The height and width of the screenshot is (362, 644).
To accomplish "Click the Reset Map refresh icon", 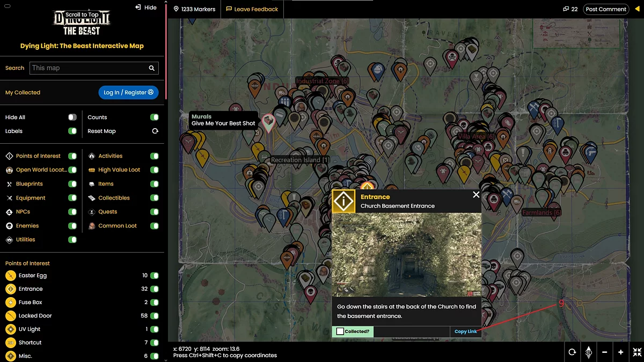I will tap(155, 131).
